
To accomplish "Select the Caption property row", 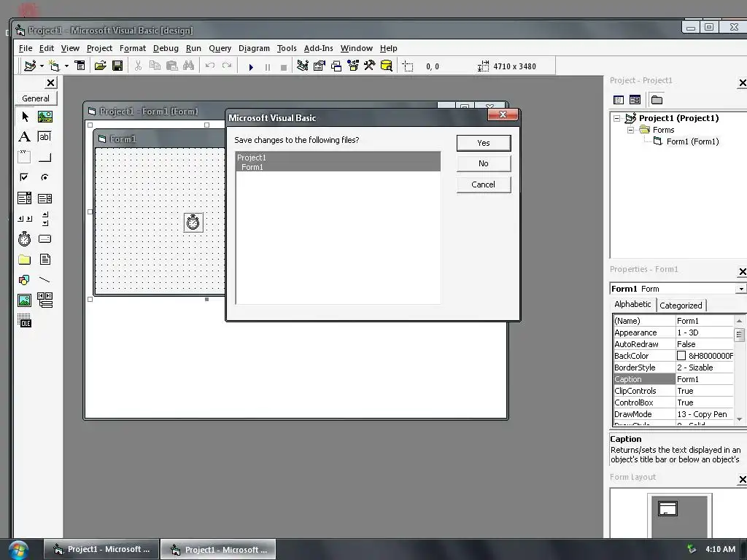I will 673,379.
